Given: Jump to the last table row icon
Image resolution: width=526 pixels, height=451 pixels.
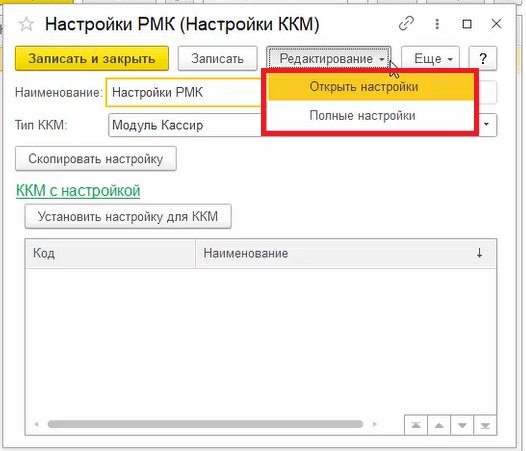Looking at the screenshot, I should 485,425.
